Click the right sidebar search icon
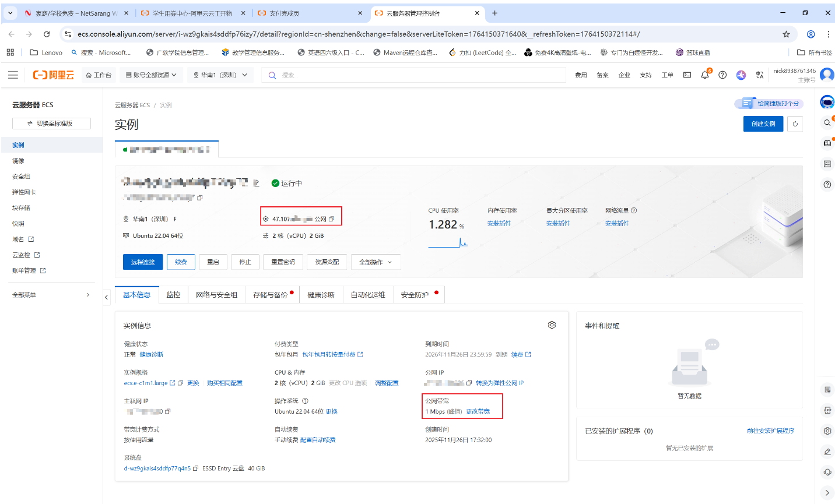 (827, 123)
